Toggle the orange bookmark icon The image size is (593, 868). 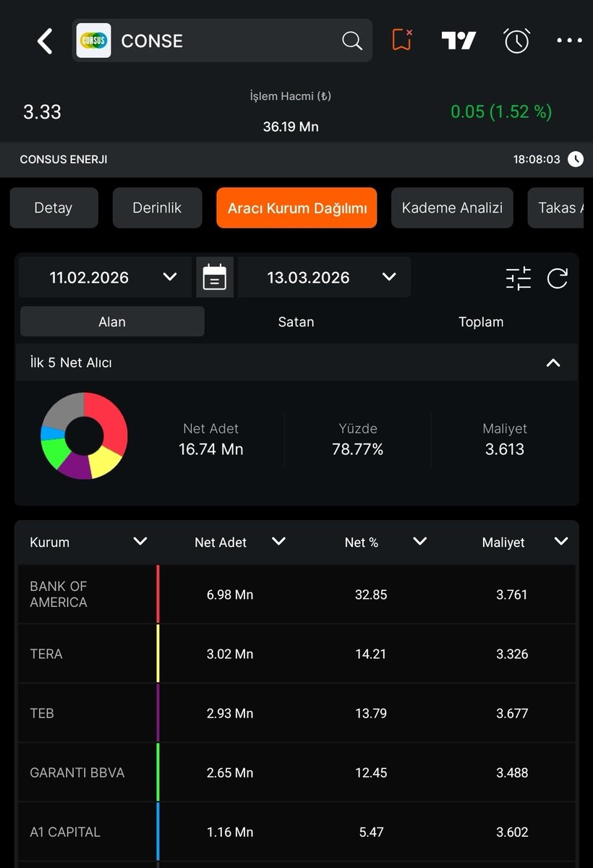(x=402, y=40)
